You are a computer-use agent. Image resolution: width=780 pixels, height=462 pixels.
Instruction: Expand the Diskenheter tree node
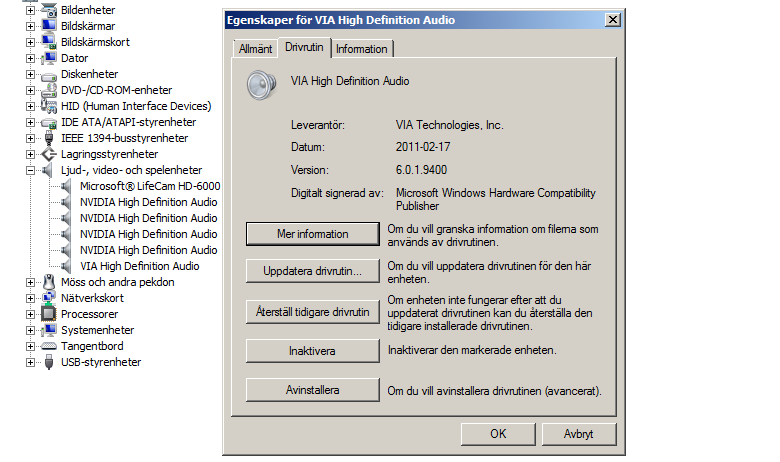pos(30,74)
